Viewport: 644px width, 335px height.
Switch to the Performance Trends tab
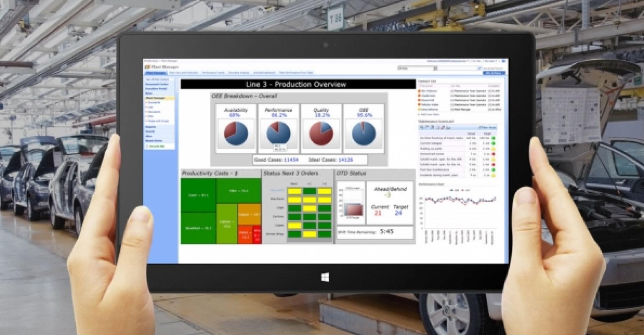(213, 73)
